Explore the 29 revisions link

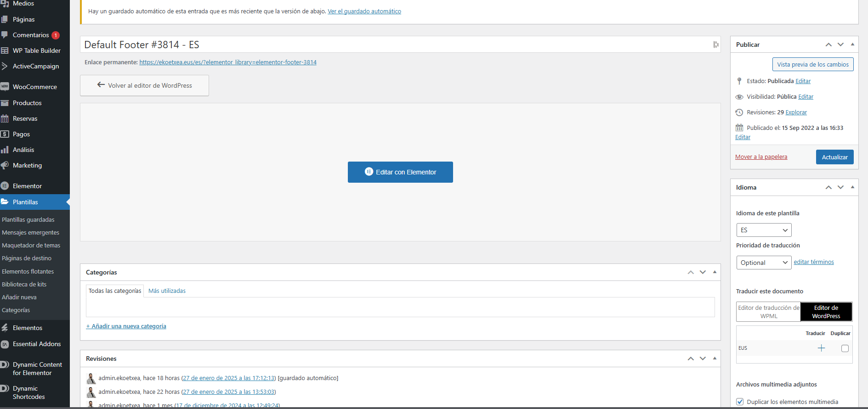(796, 112)
